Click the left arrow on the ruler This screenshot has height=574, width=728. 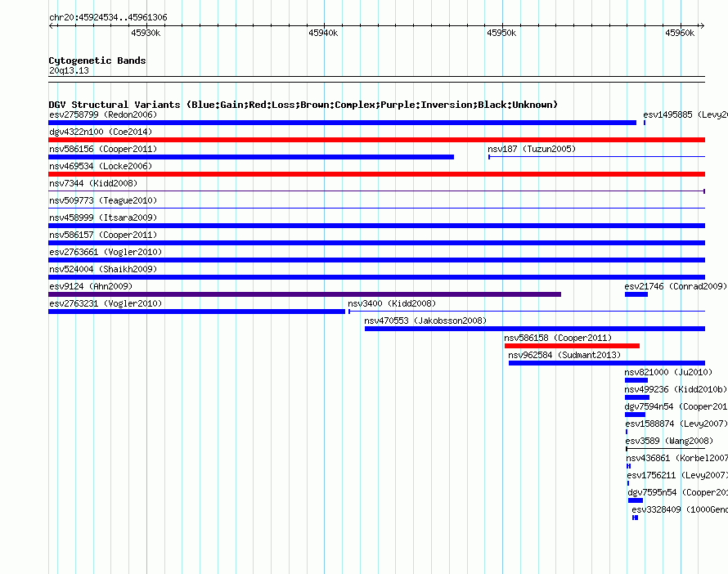tap(52, 26)
